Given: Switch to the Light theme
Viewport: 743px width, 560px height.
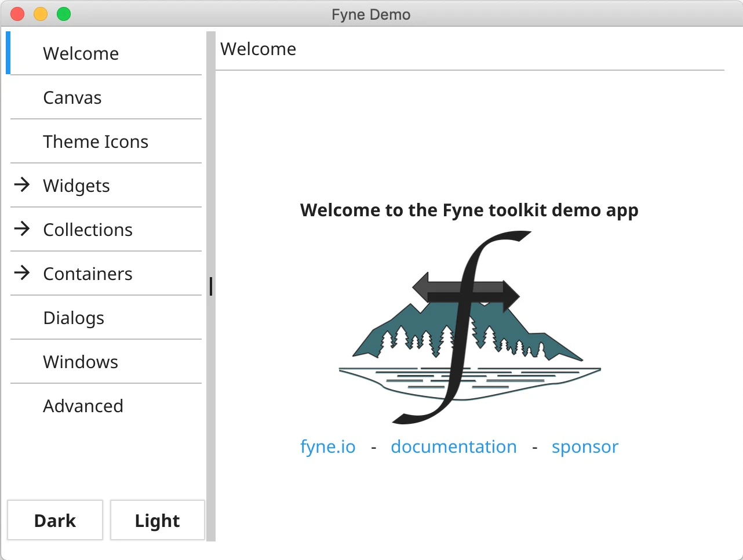Looking at the screenshot, I should pyautogui.click(x=158, y=520).
